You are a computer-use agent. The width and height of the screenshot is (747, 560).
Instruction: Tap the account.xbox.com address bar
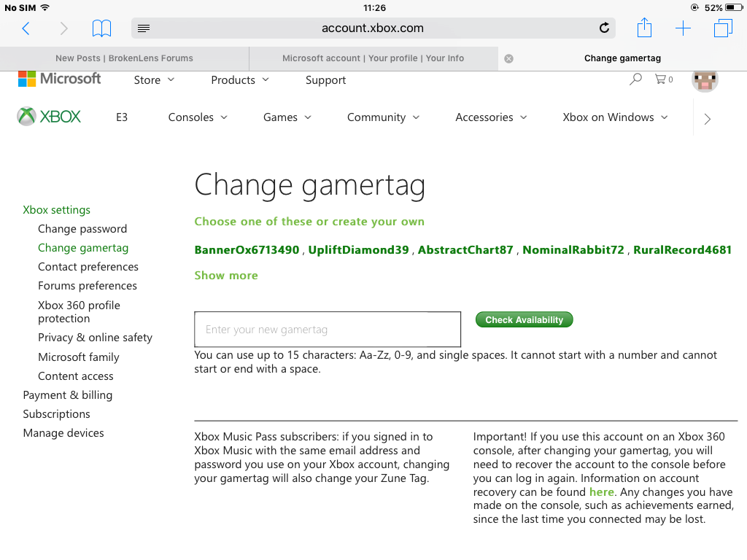coord(373,28)
